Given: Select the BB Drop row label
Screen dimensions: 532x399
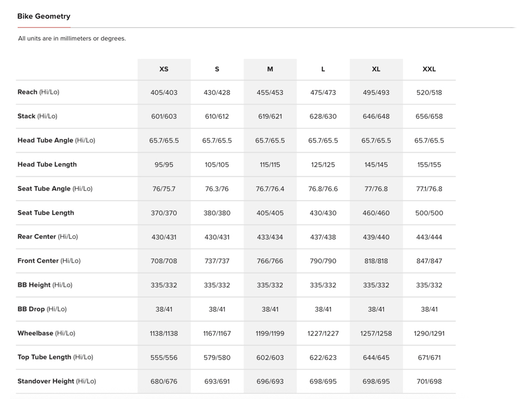Looking at the screenshot, I should coord(42,309).
